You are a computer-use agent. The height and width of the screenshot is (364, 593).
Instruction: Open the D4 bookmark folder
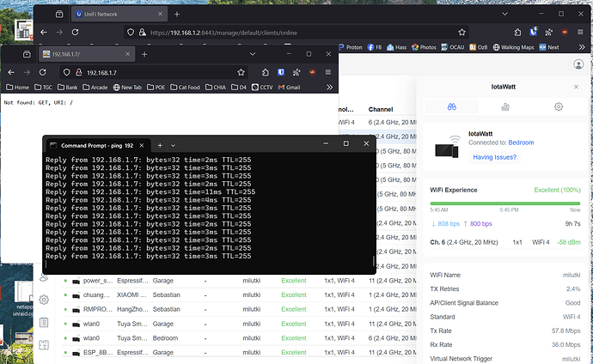(x=239, y=88)
